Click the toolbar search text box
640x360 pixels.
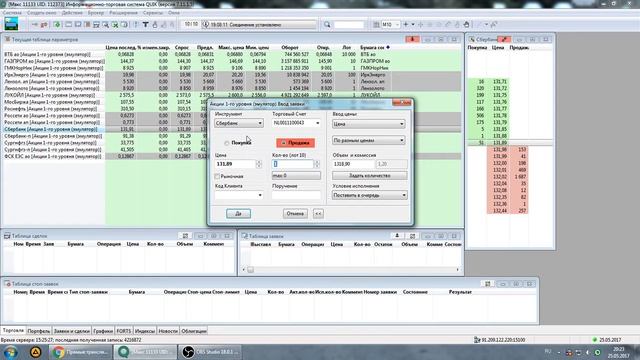(x=349, y=24)
